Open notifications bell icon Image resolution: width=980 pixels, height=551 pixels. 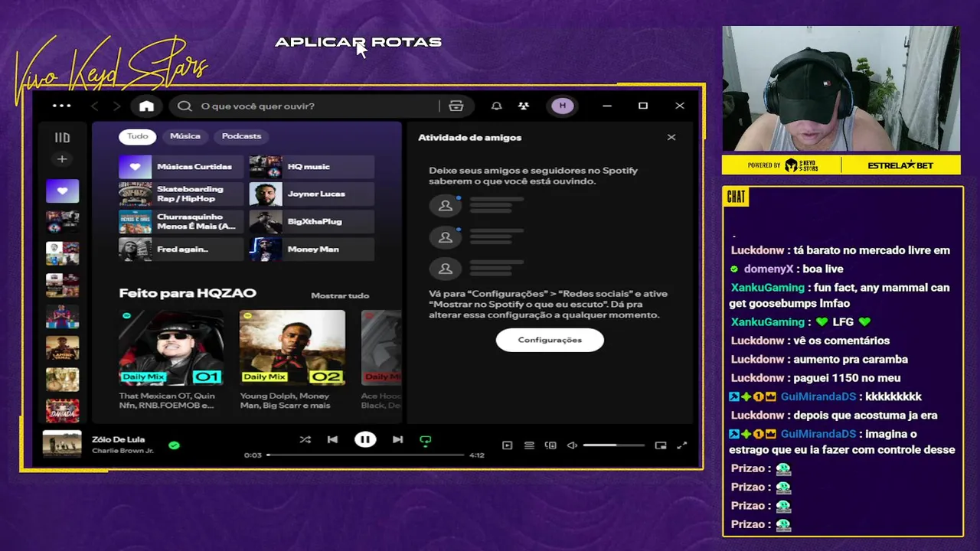click(497, 106)
